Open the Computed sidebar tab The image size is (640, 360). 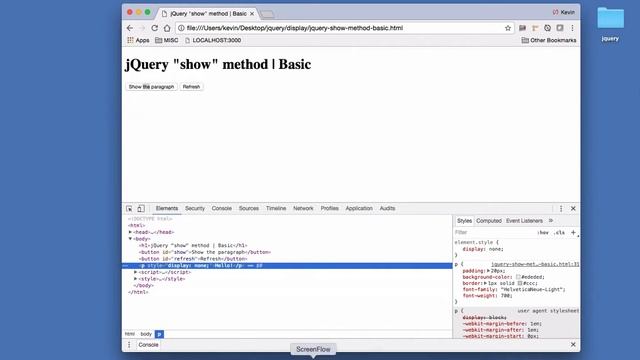pyautogui.click(x=489, y=221)
